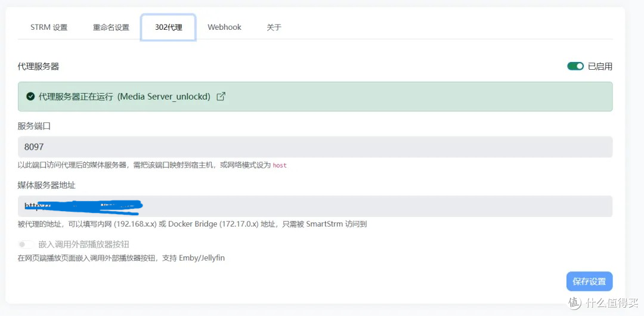Image resolution: width=644 pixels, height=316 pixels.
Task: Switch to the 重命名设置 tab
Action: pyautogui.click(x=111, y=27)
